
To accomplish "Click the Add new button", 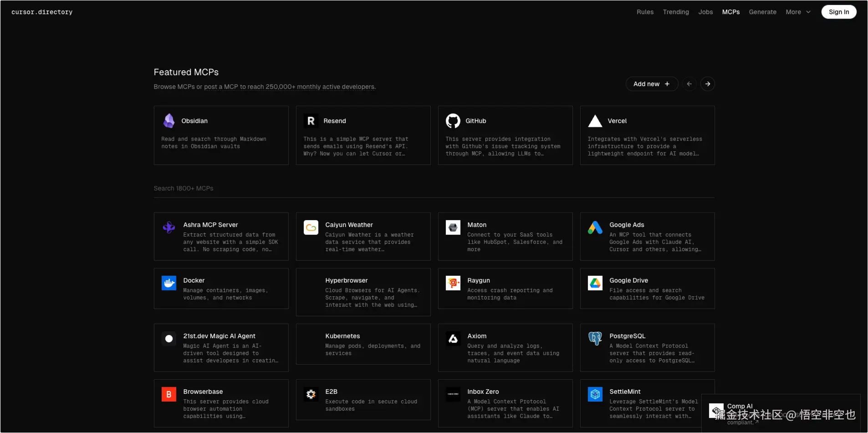I will coord(652,84).
